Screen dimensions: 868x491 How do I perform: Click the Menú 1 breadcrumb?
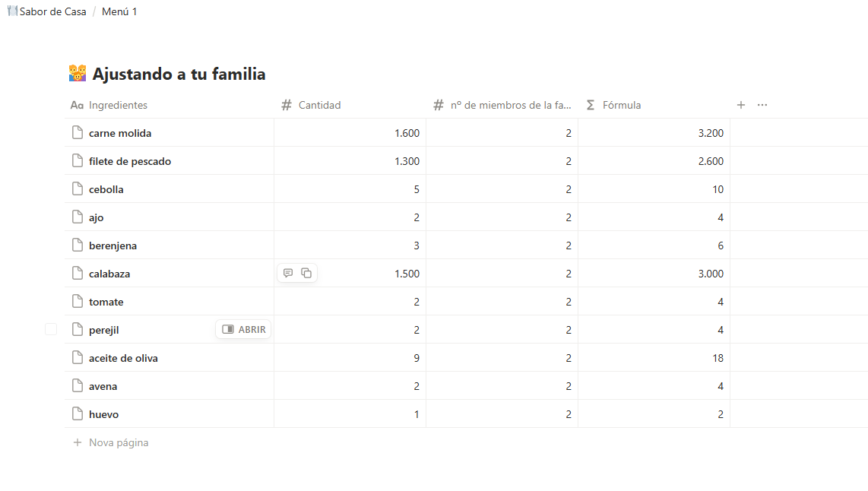click(119, 11)
